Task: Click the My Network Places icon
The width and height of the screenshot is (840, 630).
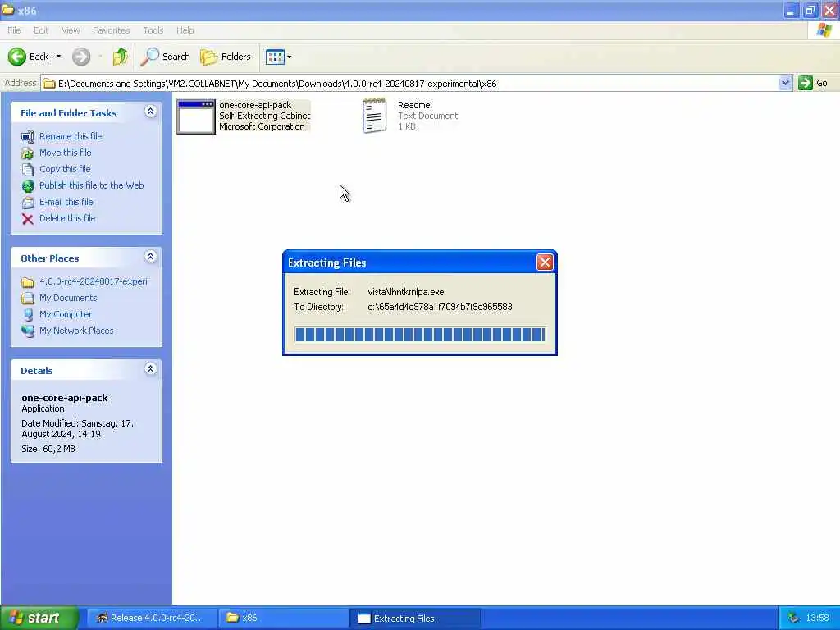Action: (28, 331)
